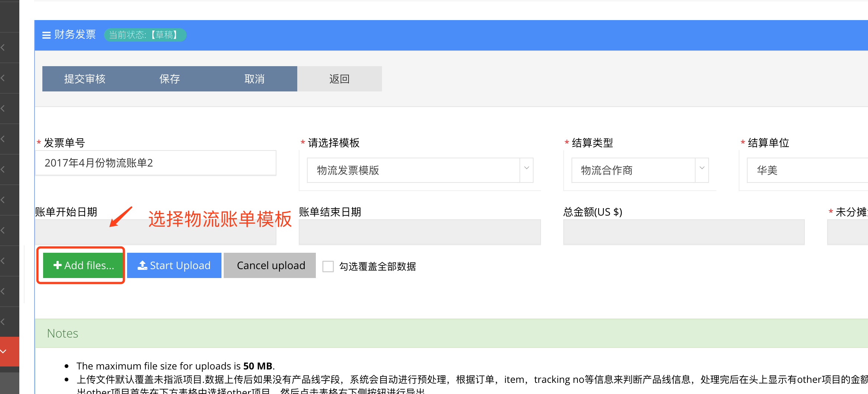Click the Cancel upload button
The image size is (868, 394).
270,265
